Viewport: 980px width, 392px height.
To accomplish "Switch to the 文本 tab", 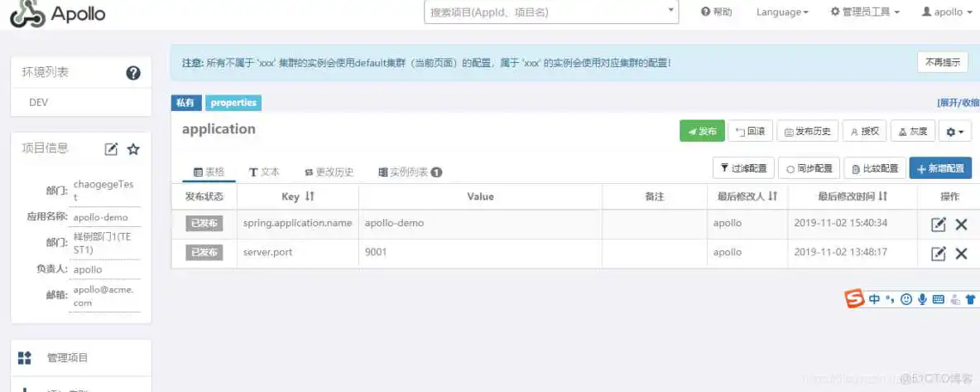I will [264, 172].
